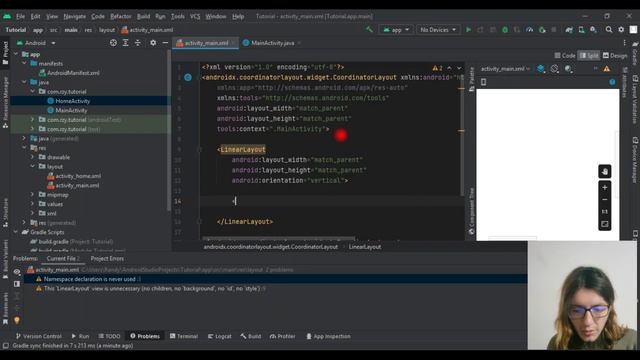
Task: Sync project with Gradle files icon
Action: coord(569,30)
